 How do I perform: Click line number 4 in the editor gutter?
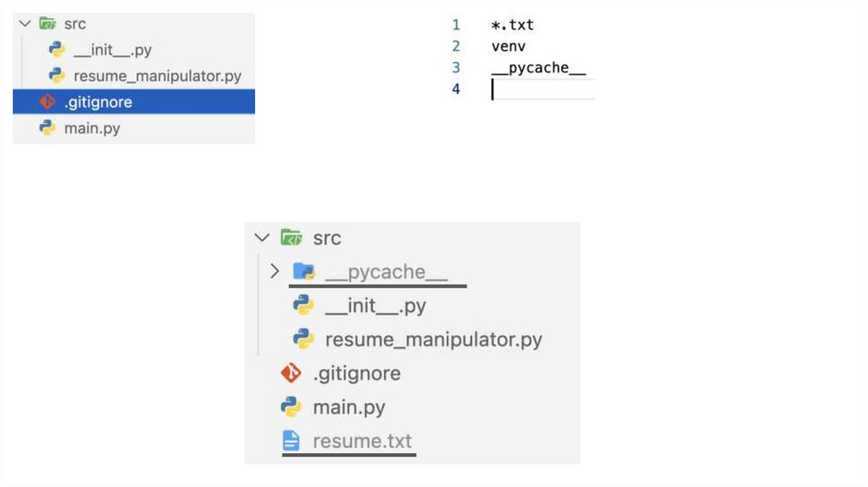coord(456,89)
